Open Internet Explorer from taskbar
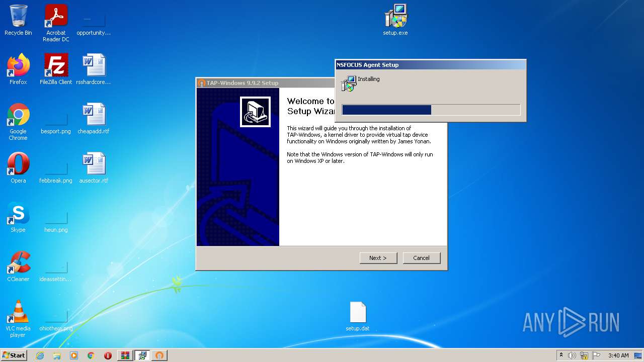This screenshot has height=362, width=644. point(40,355)
